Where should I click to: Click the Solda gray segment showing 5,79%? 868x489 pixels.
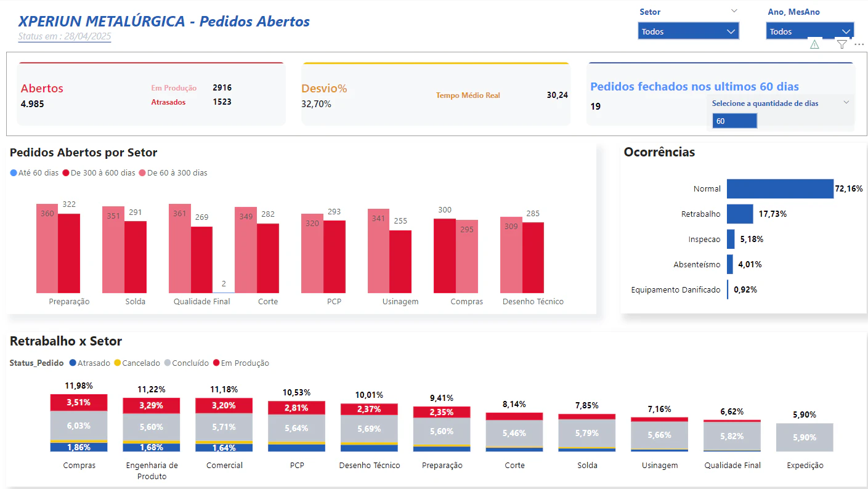(587, 434)
